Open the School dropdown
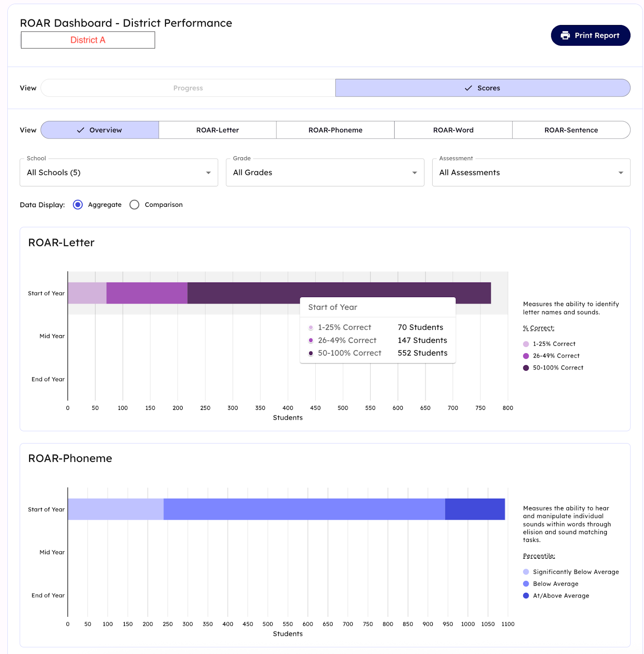644x654 pixels. pyautogui.click(x=119, y=172)
